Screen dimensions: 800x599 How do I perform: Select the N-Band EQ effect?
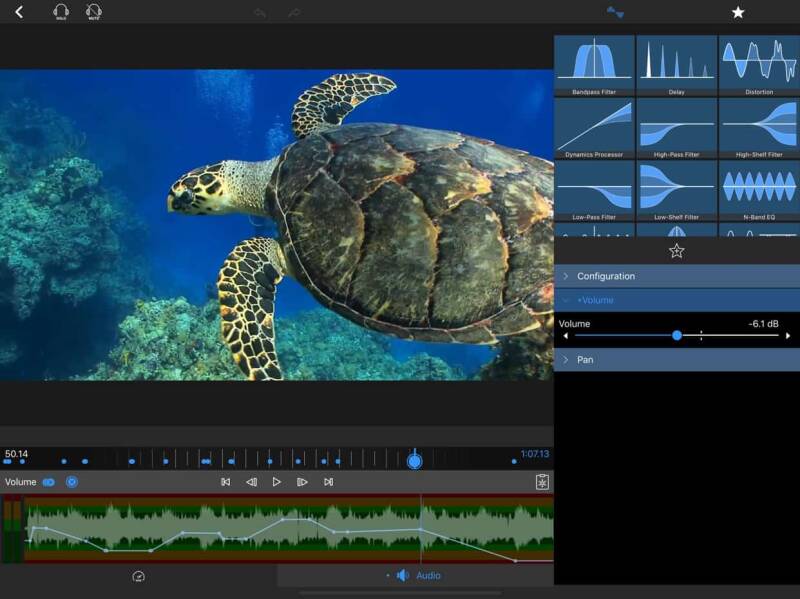tap(759, 191)
